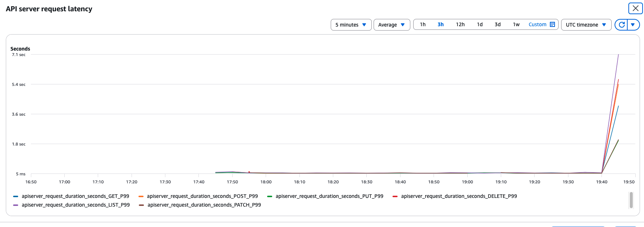The height and width of the screenshot is (227, 644).
Task: Click the API server request latency heading
Action: (49, 9)
